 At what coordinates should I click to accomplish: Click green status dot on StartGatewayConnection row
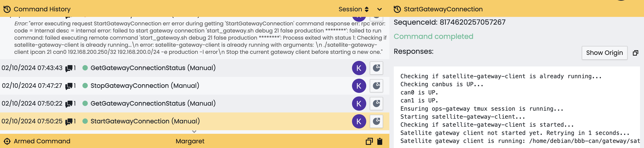tap(85, 121)
